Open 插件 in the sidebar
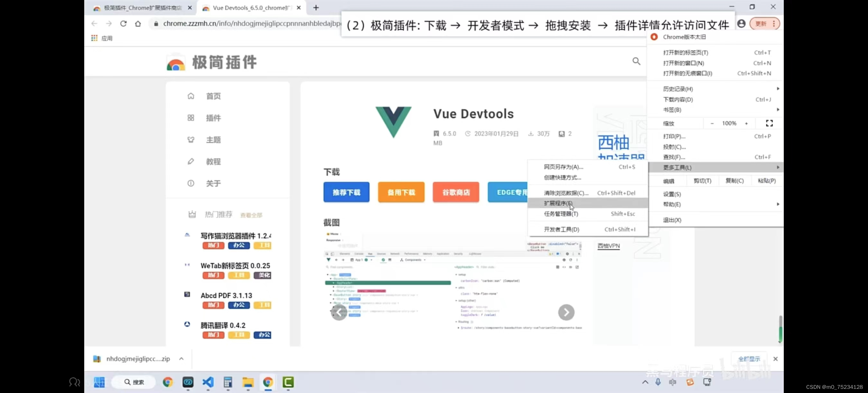 click(213, 118)
